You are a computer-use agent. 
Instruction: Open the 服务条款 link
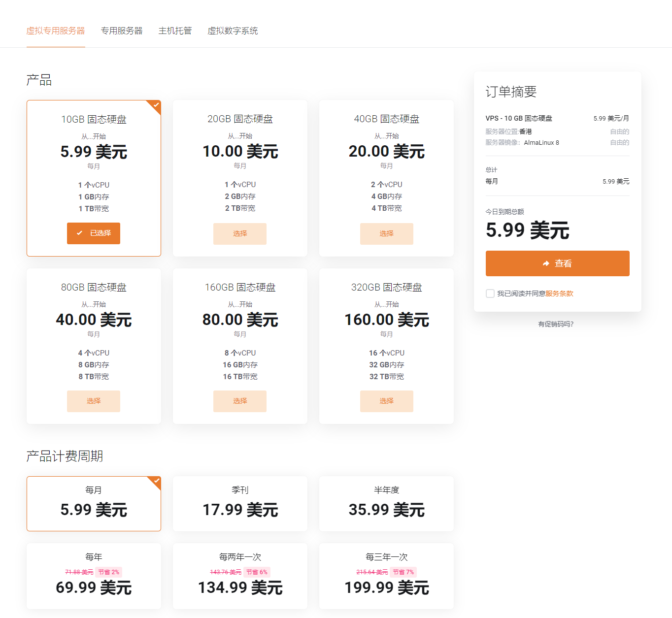(559, 293)
